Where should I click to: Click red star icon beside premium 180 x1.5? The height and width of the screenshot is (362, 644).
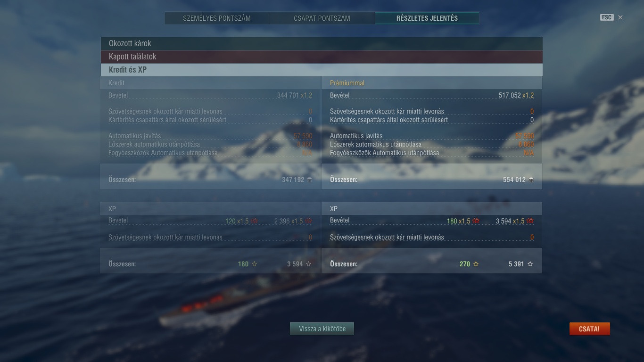click(476, 221)
